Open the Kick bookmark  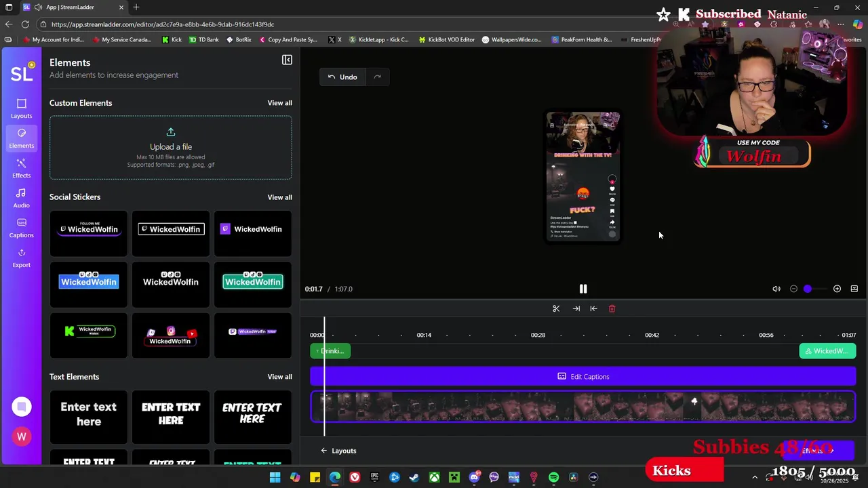pos(172,40)
